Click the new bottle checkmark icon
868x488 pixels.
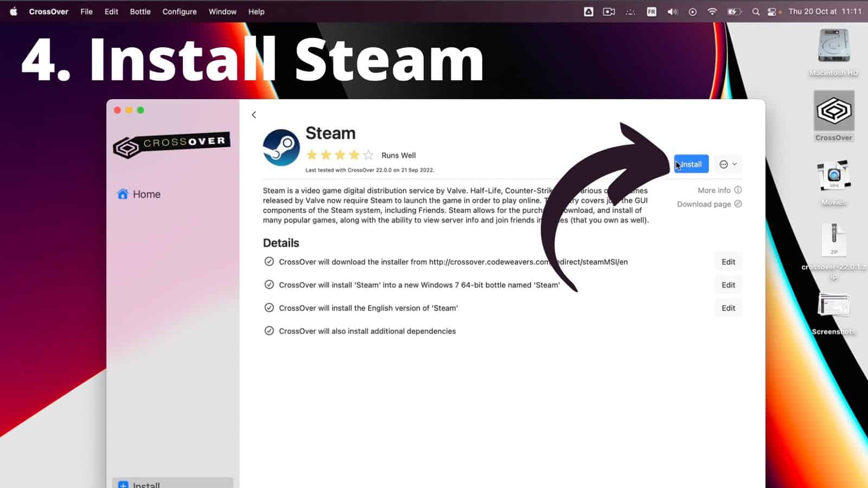[269, 285]
